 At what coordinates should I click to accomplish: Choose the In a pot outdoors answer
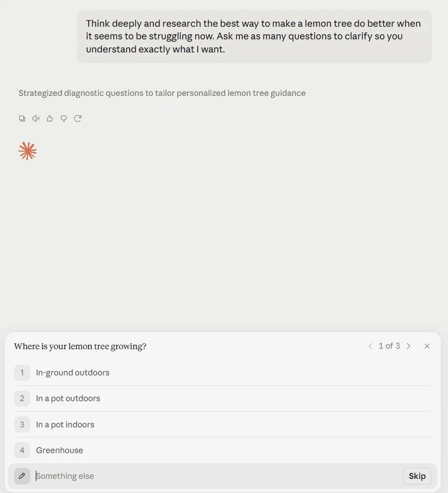coord(222,399)
